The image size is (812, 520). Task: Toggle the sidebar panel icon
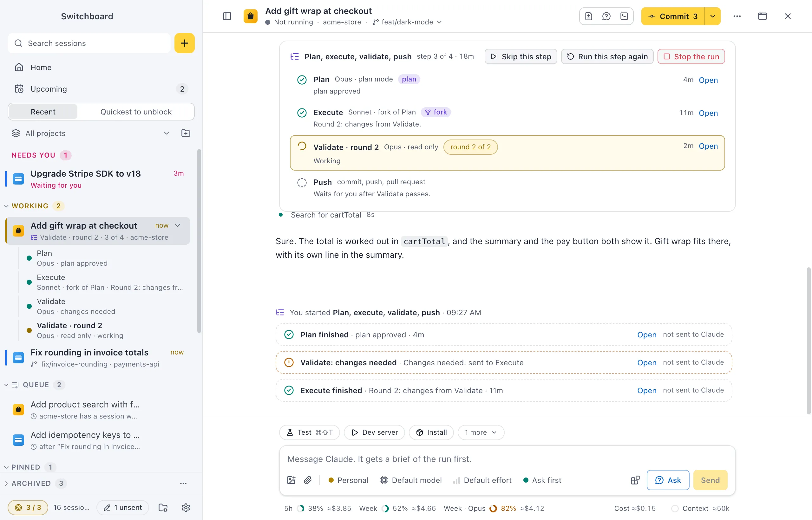tap(227, 16)
